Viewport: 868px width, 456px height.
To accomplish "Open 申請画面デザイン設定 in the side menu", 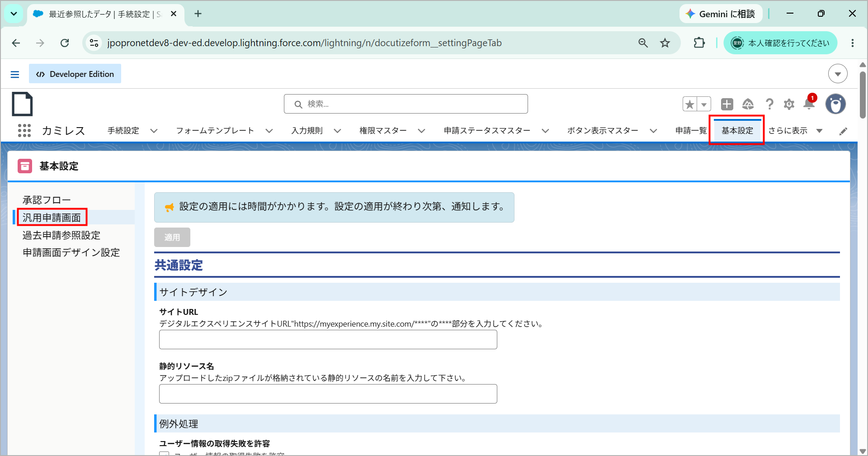I will click(x=71, y=252).
